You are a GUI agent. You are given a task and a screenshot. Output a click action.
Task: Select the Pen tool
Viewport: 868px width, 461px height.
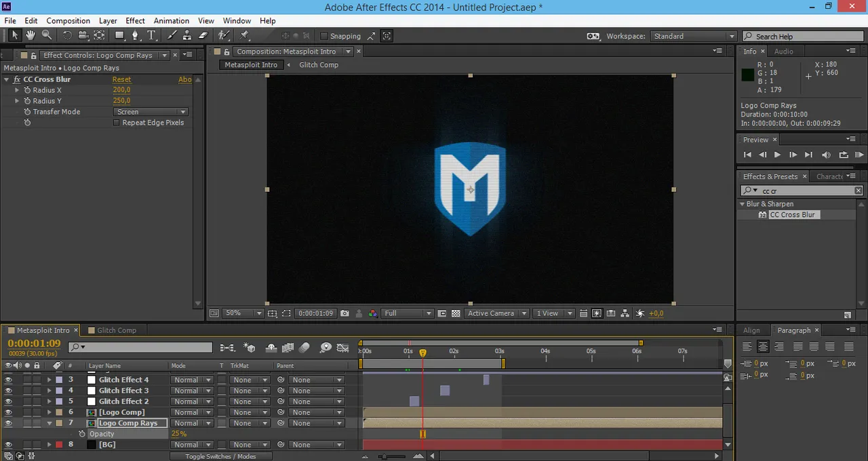pyautogui.click(x=135, y=35)
